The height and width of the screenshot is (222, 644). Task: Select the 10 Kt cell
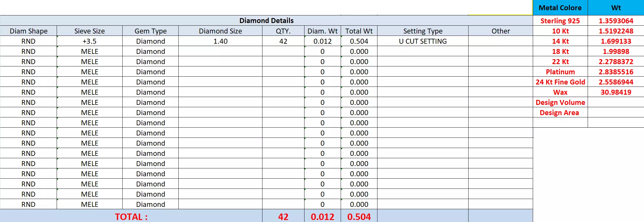click(560, 31)
